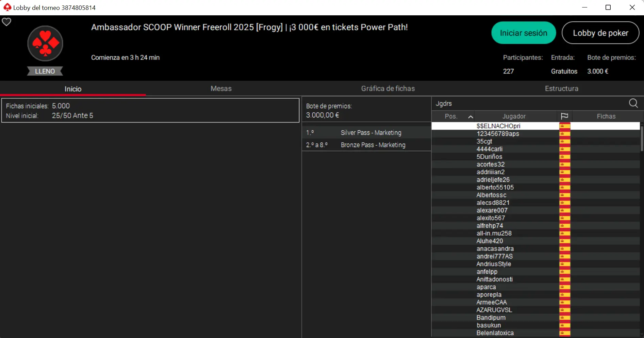Click the Fichas iniciales 5.000 value
The width and height of the screenshot is (644, 338).
click(61, 106)
